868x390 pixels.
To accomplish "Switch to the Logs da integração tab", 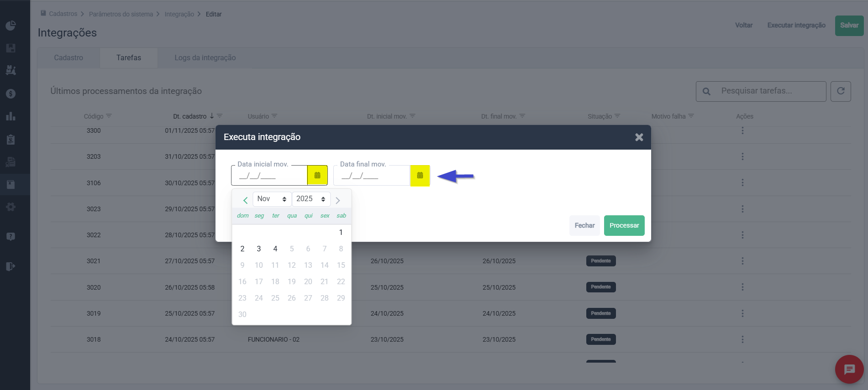I will pos(205,58).
